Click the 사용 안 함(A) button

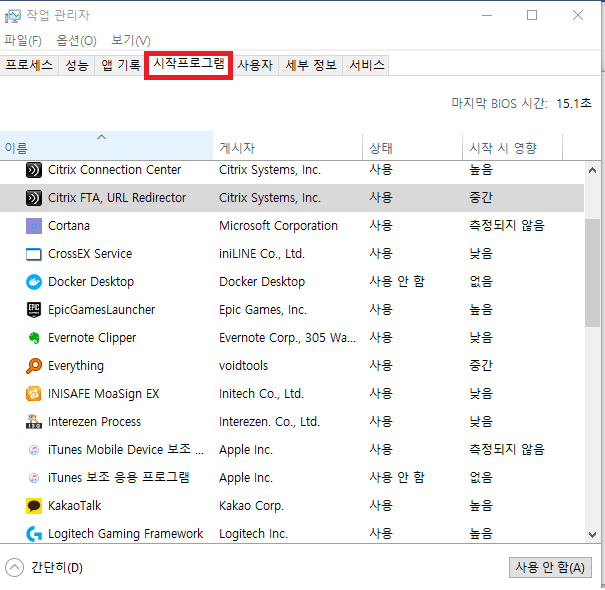tap(550, 567)
